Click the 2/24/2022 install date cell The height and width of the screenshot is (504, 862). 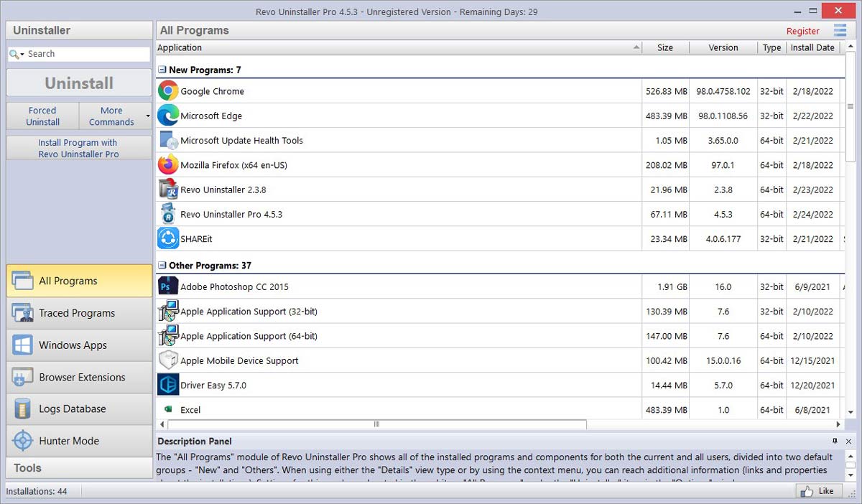tap(812, 214)
